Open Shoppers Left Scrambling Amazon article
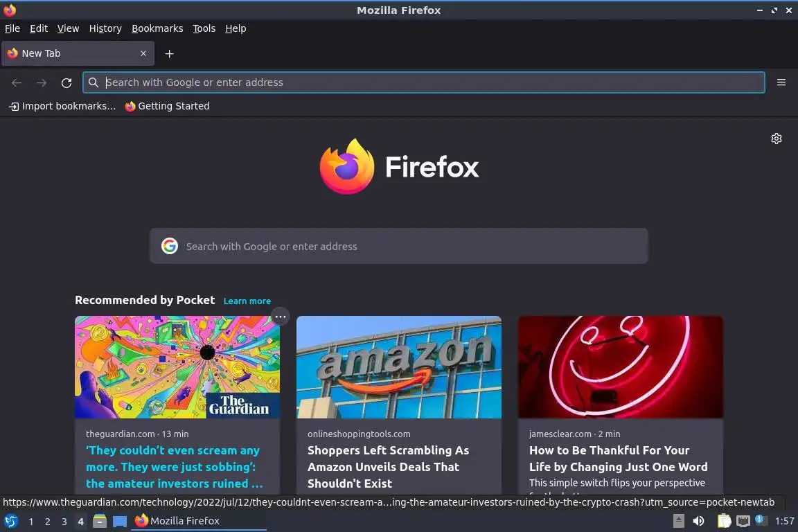Image resolution: width=798 pixels, height=532 pixels. (389, 467)
